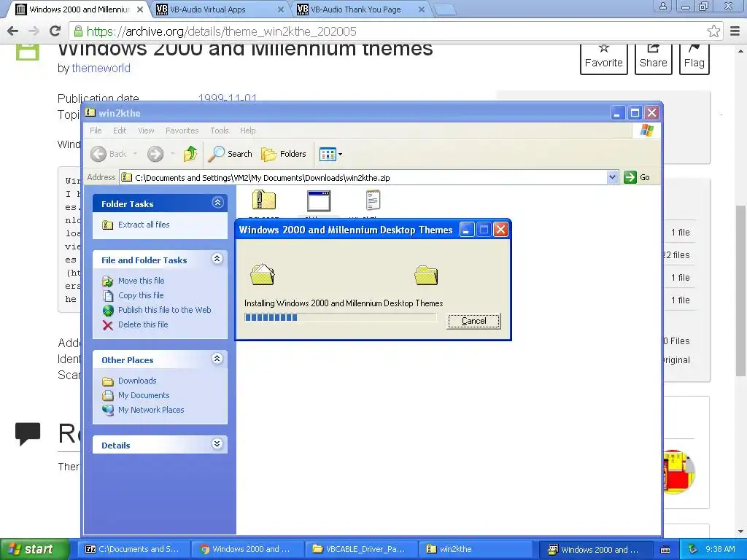Switch to VB-Audio Virtual Apps tab
747x560 pixels.
coord(219,9)
